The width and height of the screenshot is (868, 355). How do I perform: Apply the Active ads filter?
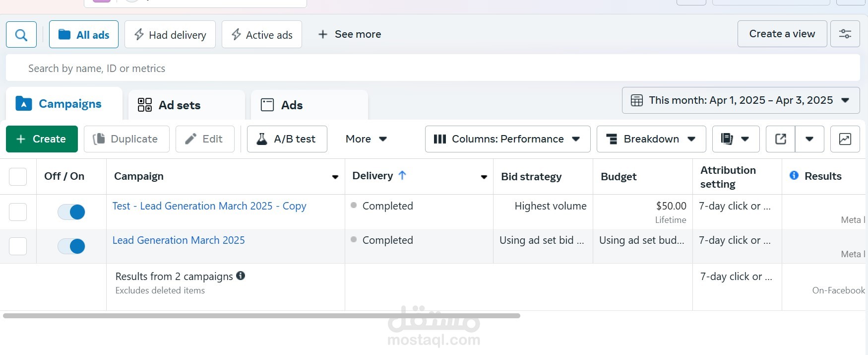pos(262,34)
